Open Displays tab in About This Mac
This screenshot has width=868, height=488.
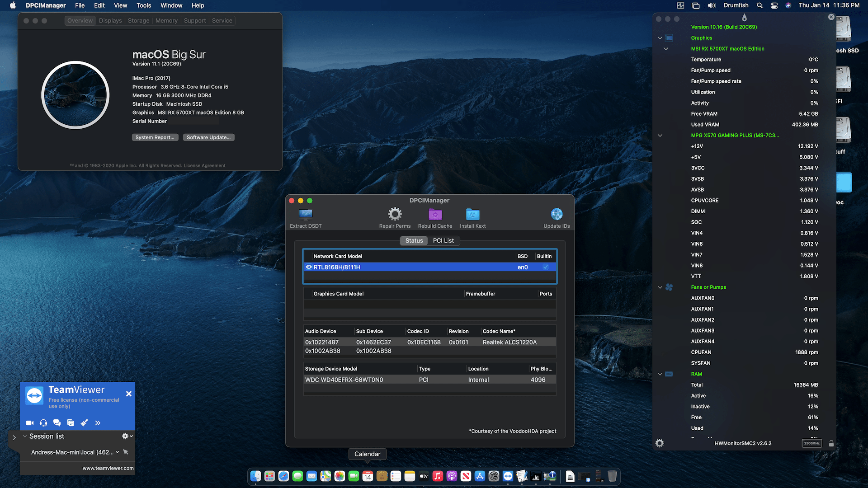110,21
